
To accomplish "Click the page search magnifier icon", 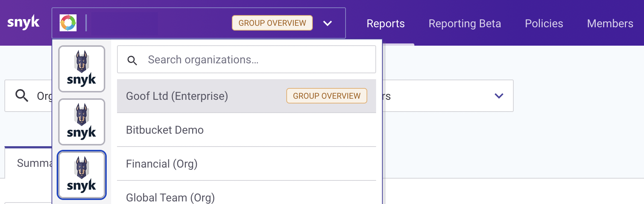I will [22, 95].
